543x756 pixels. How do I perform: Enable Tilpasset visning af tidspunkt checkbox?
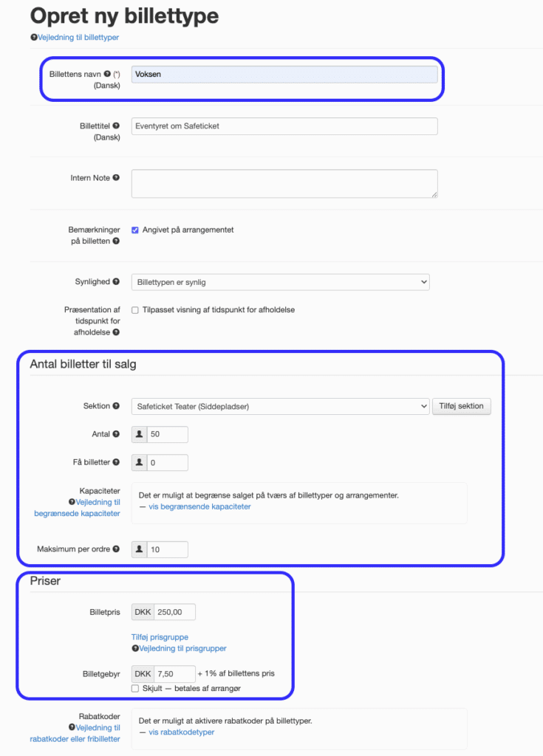[135, 310]
